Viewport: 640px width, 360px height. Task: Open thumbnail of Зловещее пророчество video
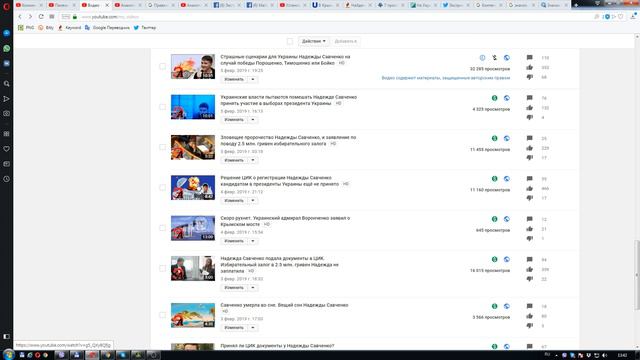click(193, 147)
